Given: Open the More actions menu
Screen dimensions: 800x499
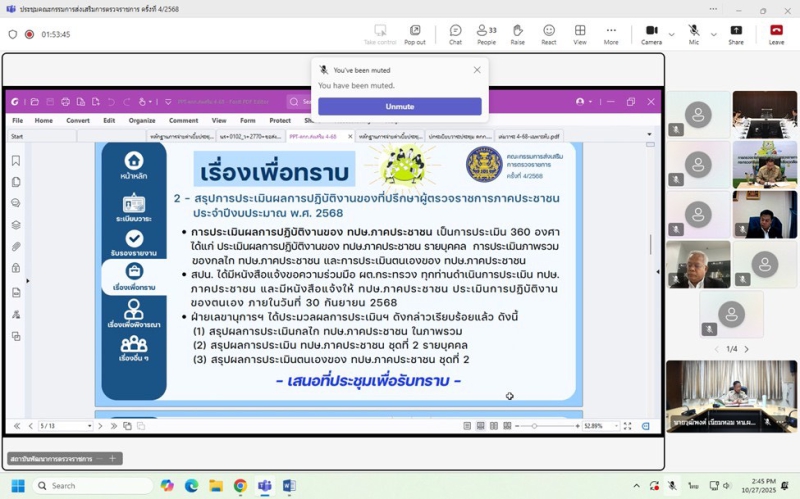Looking at the screenshot, I should point(610,33).
